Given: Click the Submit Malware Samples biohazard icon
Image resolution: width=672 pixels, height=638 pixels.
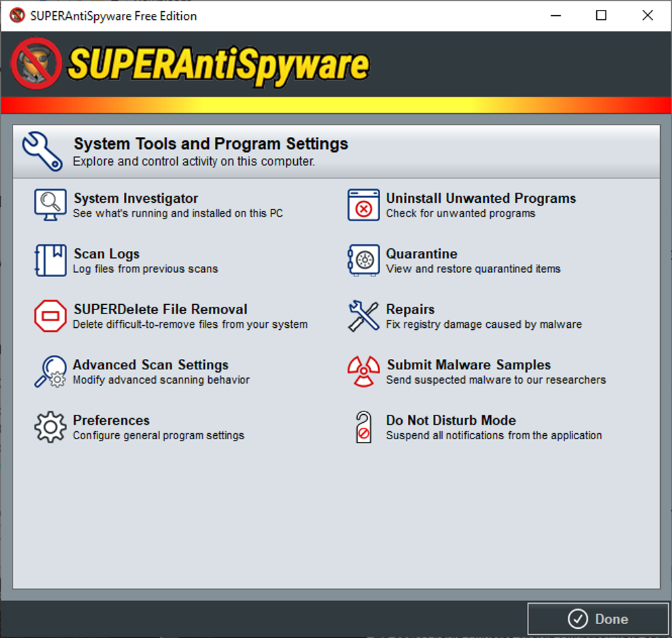Looking at the screenshot, I should 364,371.
